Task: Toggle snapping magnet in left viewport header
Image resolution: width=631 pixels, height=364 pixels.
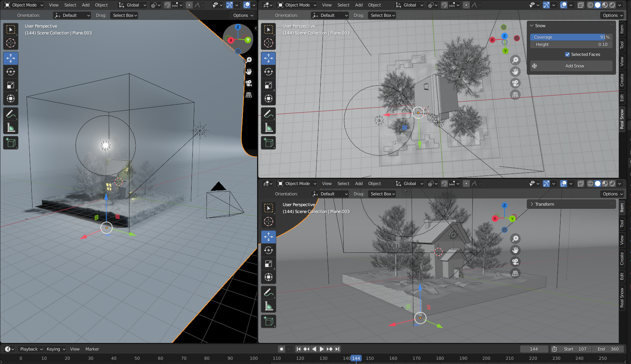Action: [x=167, y=5]
